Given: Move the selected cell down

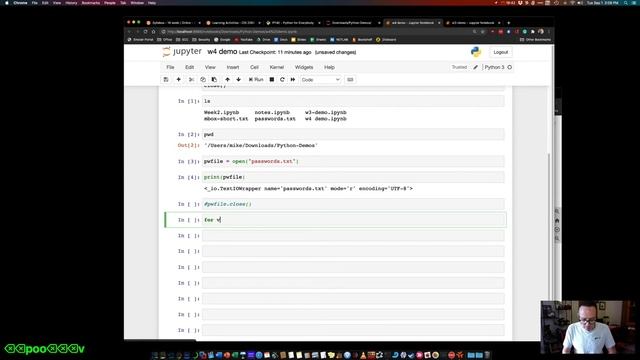Looking at the screenshot, I should [238, 80].
